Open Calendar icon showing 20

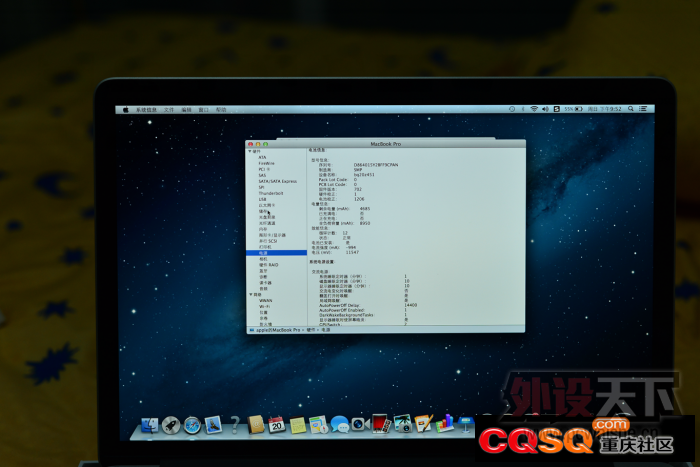[x=277, y=425]
